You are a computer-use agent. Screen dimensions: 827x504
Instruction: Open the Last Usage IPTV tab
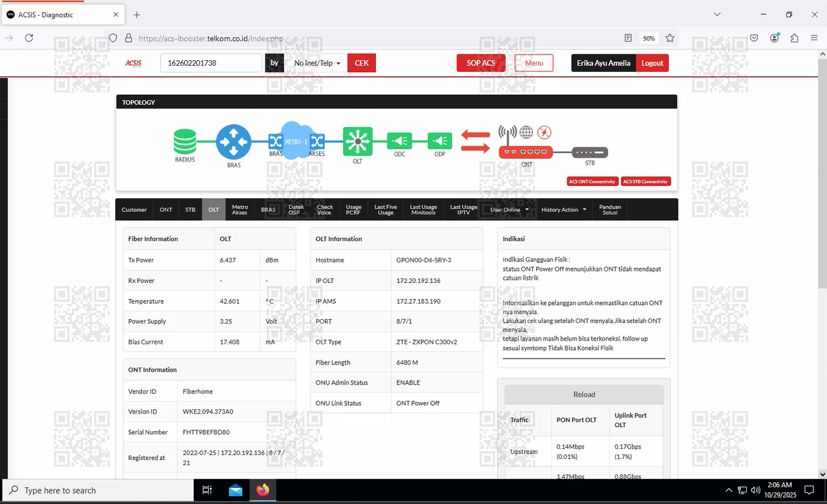click(x=463, y=209)
